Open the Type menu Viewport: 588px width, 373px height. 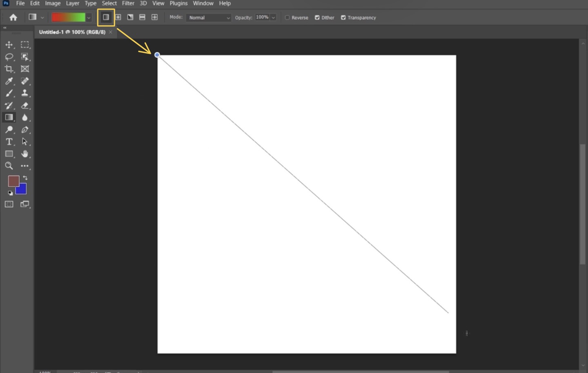click(x=90, y=3)
